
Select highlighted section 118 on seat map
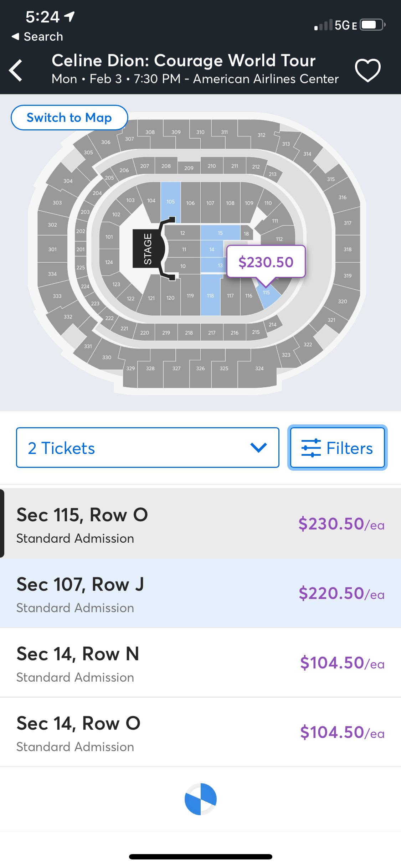[x=210, y=295]
